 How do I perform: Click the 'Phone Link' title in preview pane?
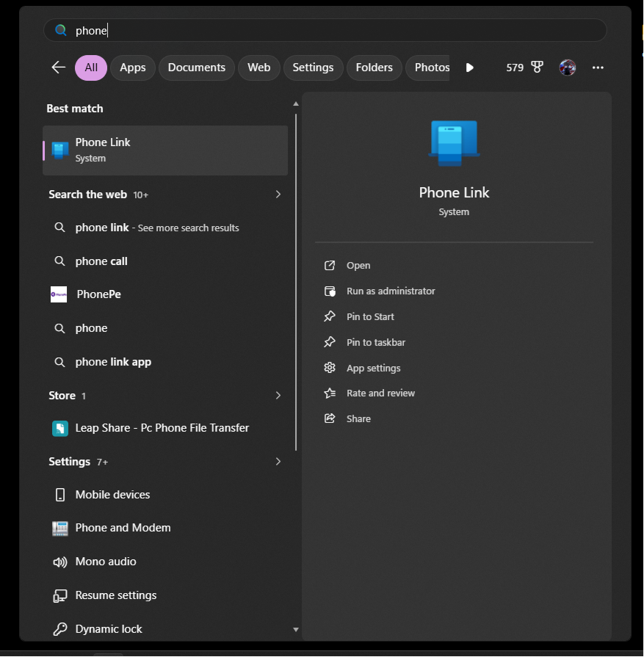coord(454,193)
